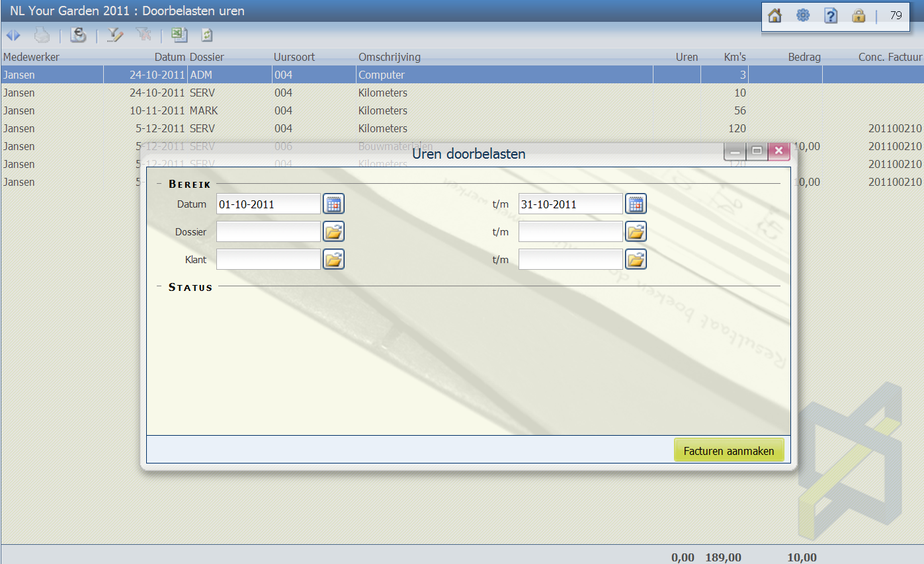
Task: Select the 24-10-2011 SERV Kilometers row
Action: click(x=462, y=93)
